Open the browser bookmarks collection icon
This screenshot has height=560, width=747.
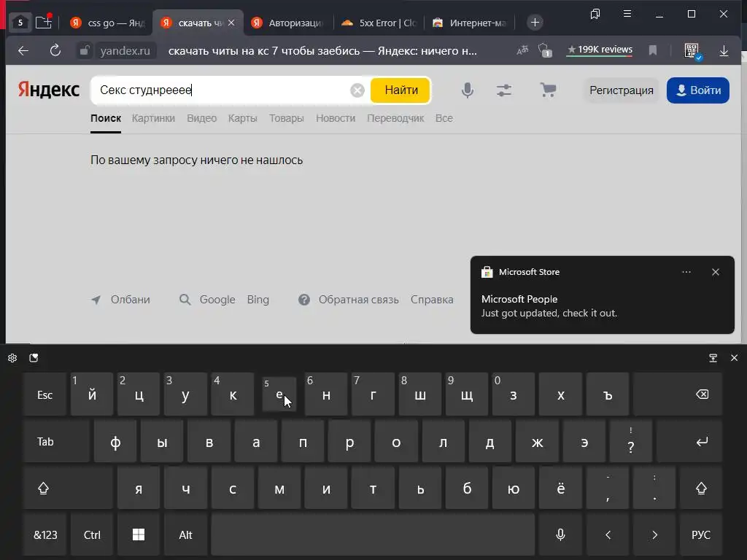pyautogui.click(x=595, y=14)
